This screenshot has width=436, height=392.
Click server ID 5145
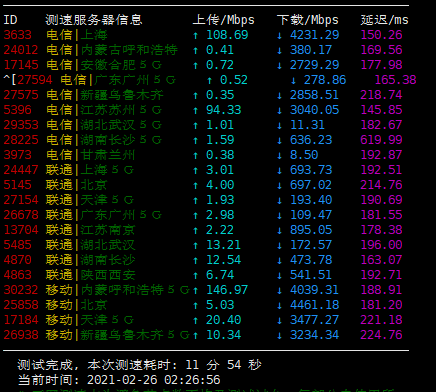point(17,185)
